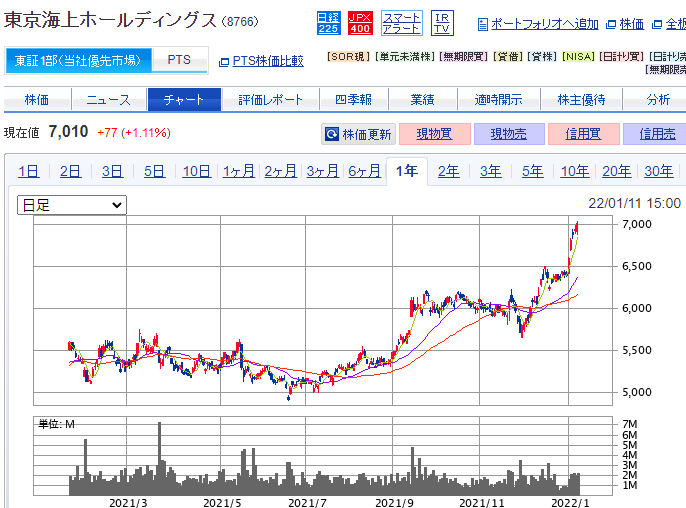686x508 pixels.
Task: Click the 現物買 button
Action: click(434, 134)
